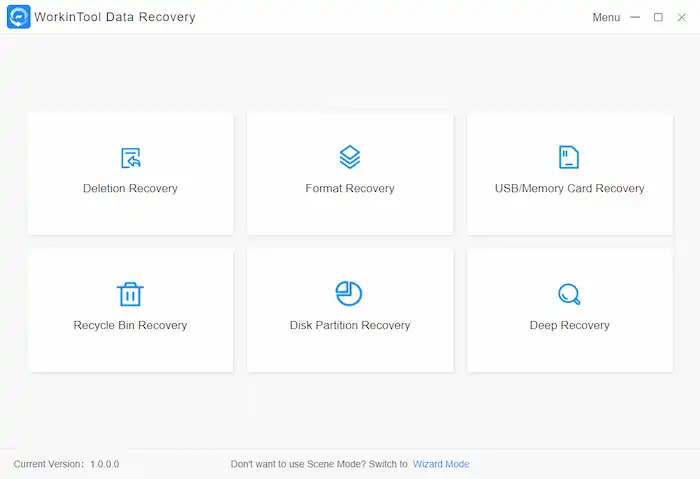Select the Recycle Bin Recovery label

point(130,325)
